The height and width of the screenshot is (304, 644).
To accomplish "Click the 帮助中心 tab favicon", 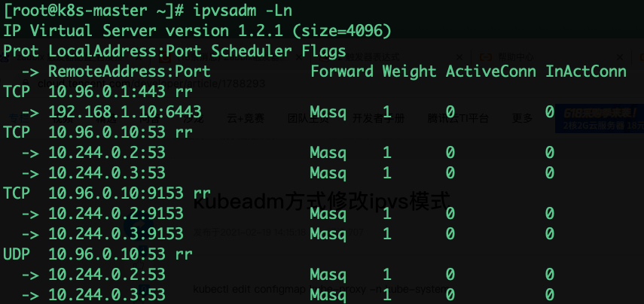I will pyautogui.click(x=486, y=57).
